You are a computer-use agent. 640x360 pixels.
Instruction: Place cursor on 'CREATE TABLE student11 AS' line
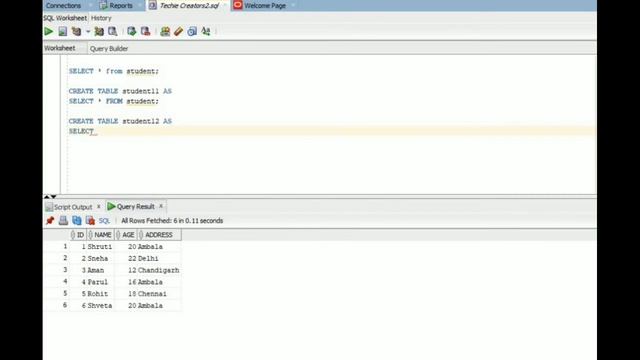point(120,91)
